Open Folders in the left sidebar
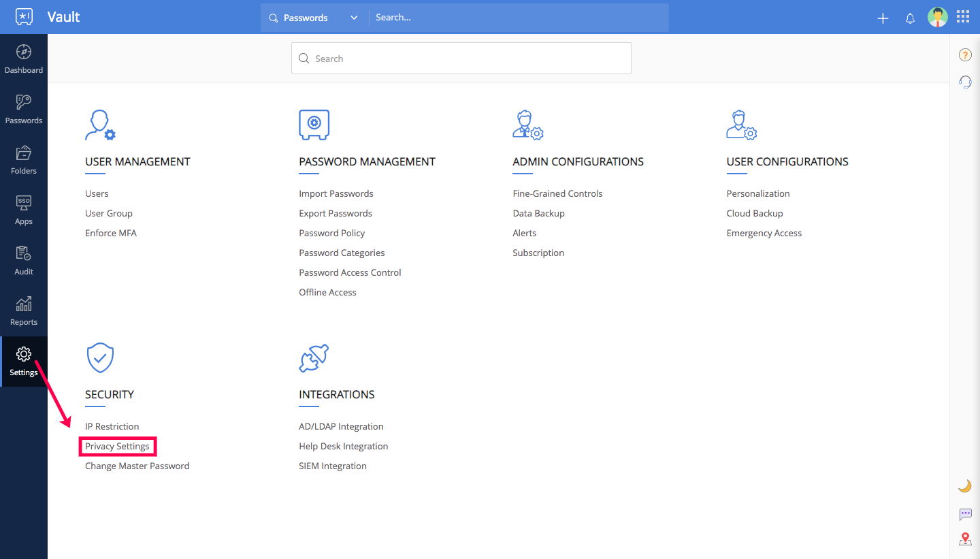 [x=24, y=160]
